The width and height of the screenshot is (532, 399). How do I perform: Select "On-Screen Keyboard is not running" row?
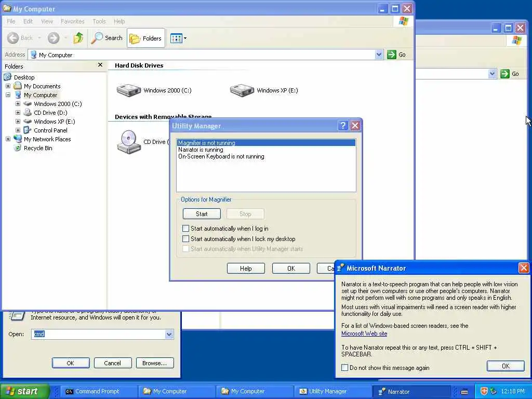267,156
